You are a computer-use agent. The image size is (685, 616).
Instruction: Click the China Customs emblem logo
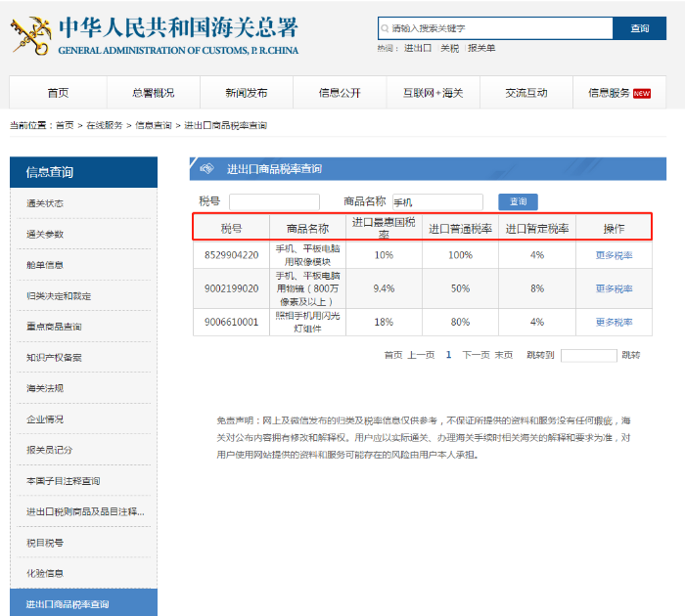click(x=31, y=35)
